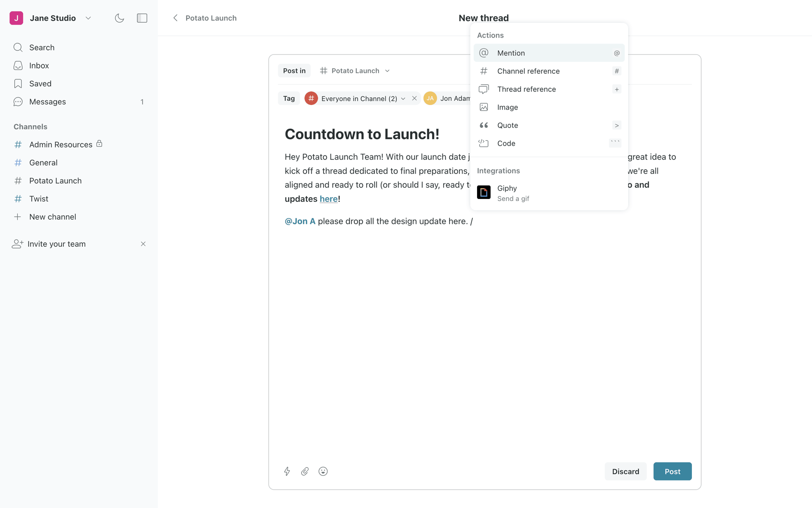This screenshot has height=508, width=812.
Task: Click the Giphy app icon
Action: point(484,192)
